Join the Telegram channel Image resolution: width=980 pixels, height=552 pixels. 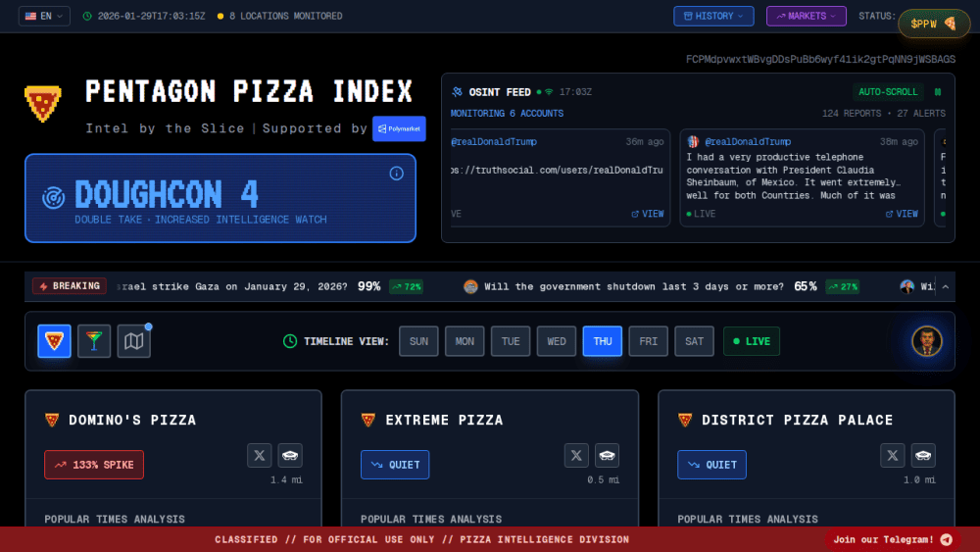[893, 539]
